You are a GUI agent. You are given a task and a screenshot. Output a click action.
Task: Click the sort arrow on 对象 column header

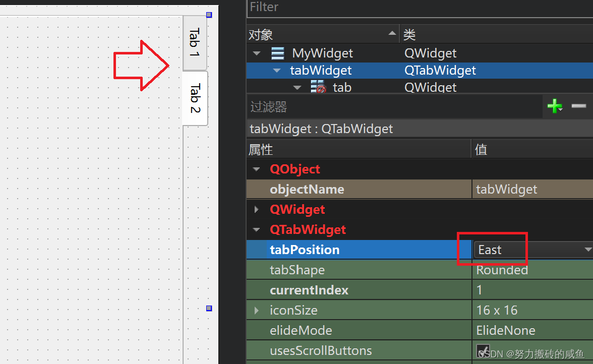tap(392, 33)
